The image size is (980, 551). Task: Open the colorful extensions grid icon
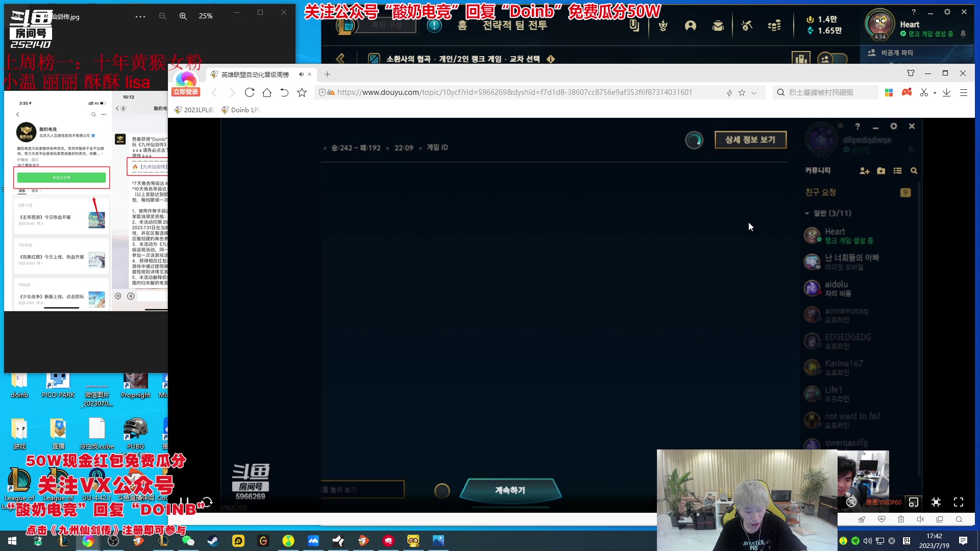pos(889,92)
